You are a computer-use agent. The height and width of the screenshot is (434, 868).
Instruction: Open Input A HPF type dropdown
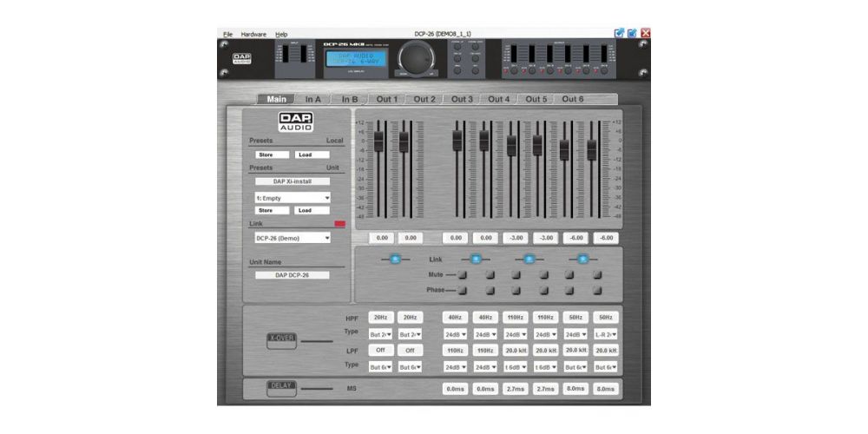(381, 335)
